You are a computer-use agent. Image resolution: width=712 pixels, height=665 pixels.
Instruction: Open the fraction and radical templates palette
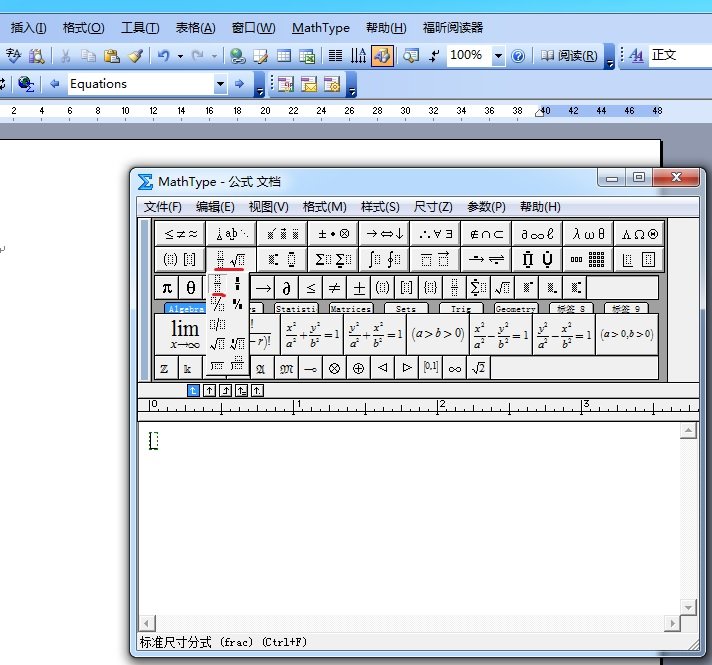pyautogui.click(x=230, y=259)
